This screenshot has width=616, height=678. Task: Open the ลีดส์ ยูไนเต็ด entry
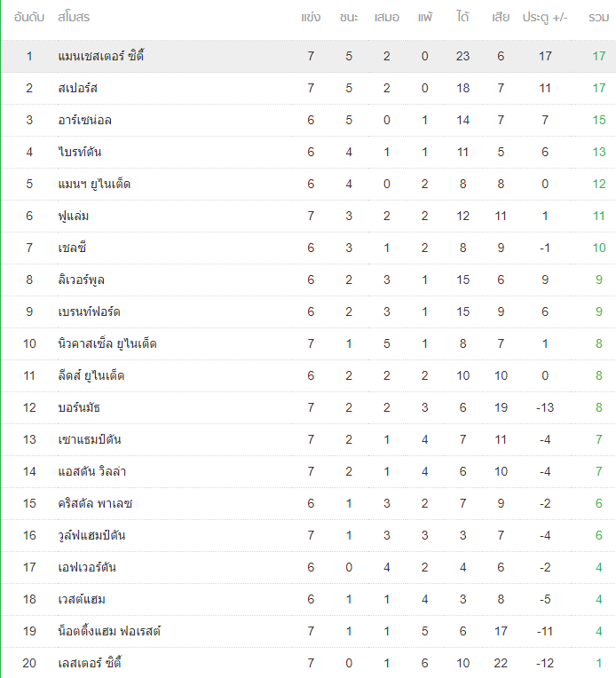point(91,375)
